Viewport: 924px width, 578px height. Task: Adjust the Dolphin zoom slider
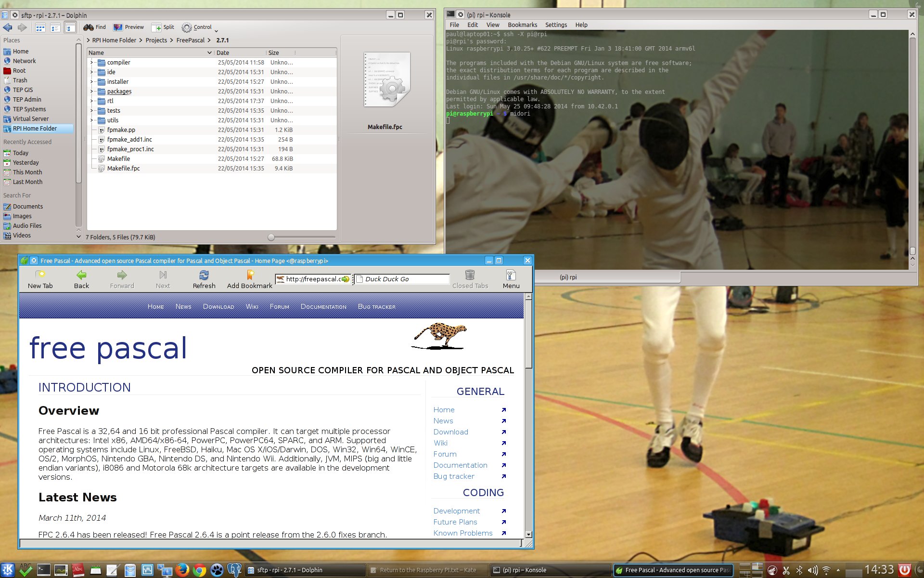(271, 237)
